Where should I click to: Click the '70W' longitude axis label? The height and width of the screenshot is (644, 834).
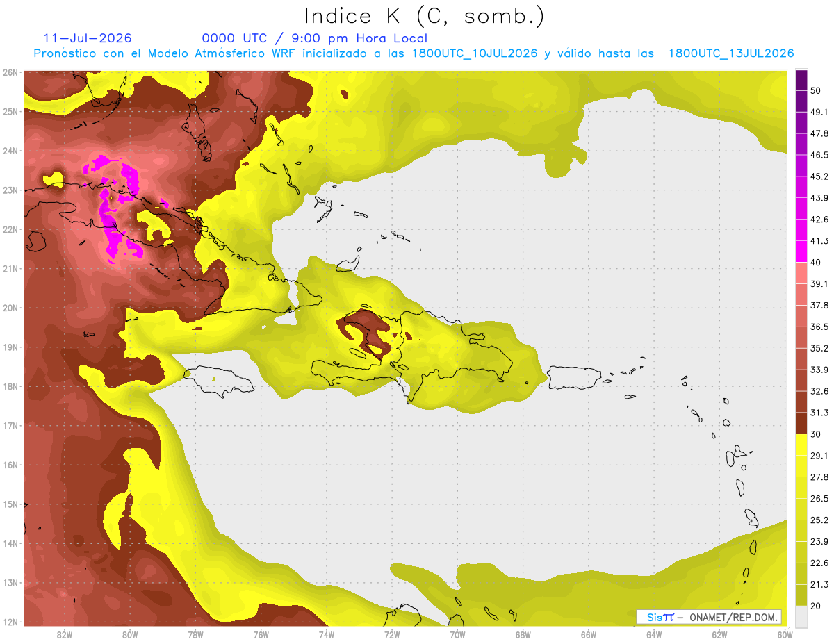point(457,634)
